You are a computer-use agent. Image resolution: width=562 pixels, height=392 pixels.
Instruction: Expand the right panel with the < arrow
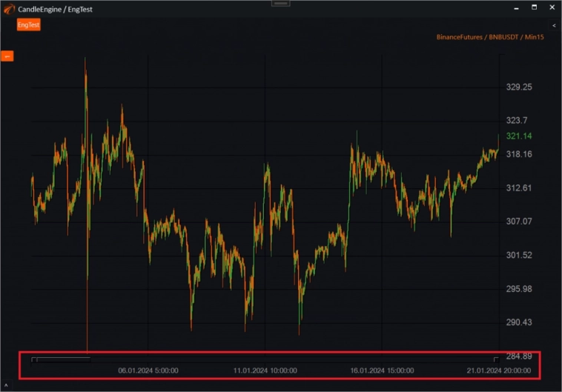coord(554,25)
